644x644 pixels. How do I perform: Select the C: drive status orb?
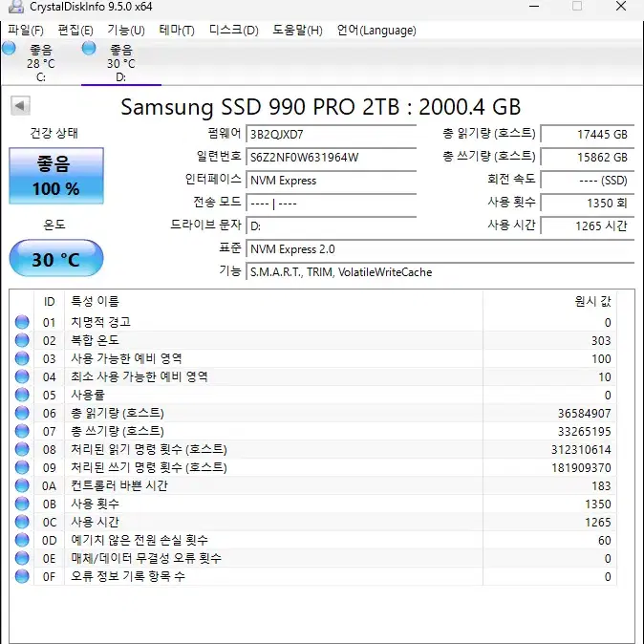pyautogui.click(x=9, y=48)
